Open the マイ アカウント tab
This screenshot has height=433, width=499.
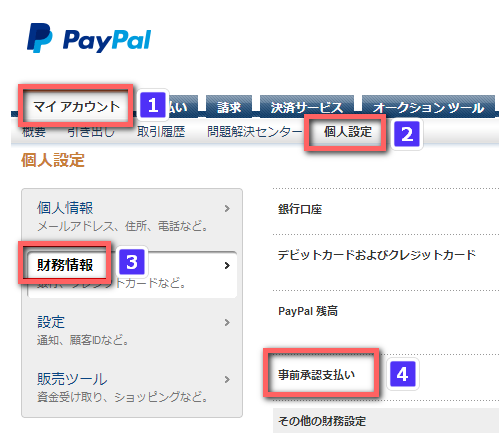pyautogui.click(x=76, y=107)
